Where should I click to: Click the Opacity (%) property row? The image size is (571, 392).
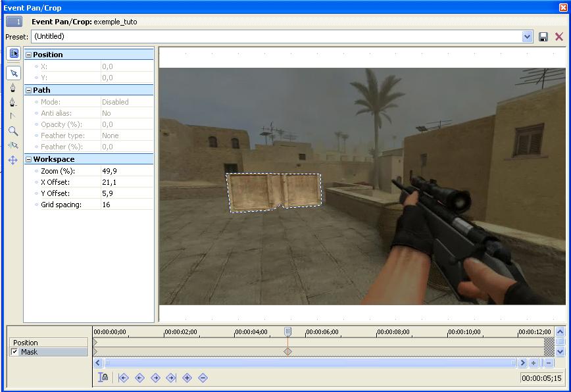point(89,124)
